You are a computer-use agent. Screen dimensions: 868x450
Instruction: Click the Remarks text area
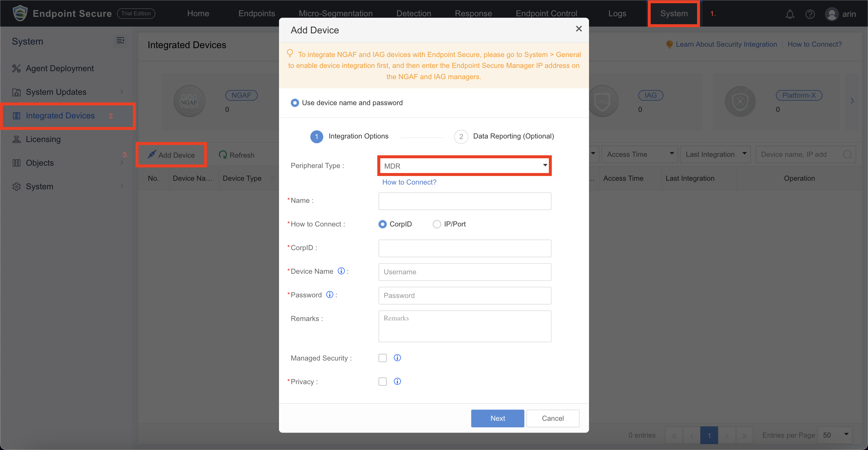click(x=465, y=326)
